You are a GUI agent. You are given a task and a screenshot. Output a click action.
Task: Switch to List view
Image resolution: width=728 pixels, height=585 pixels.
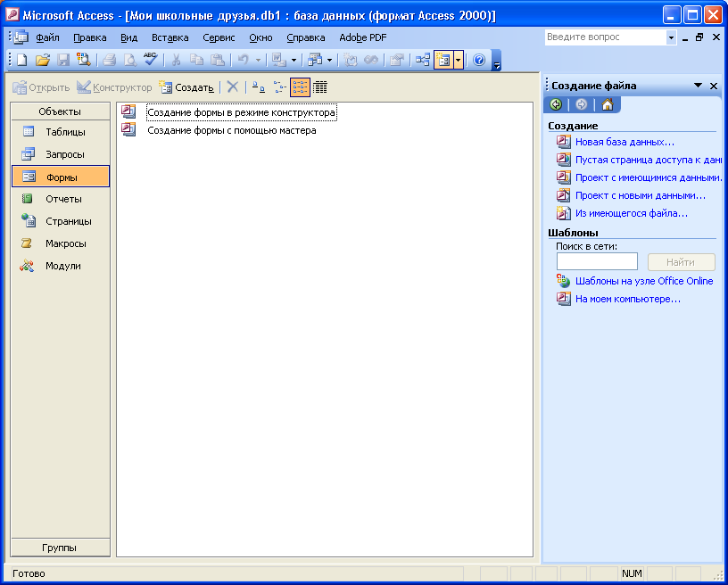(x=300, y=87)
